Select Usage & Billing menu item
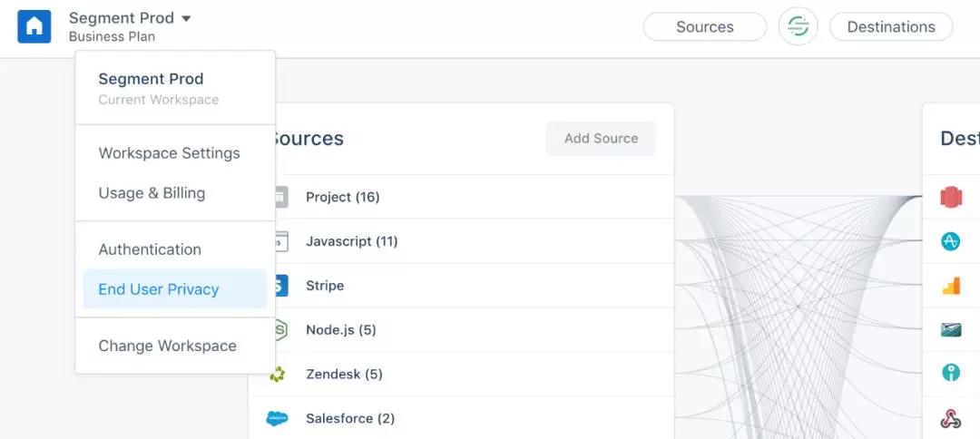This screenshot has height=439, width=980. click(152, 193)
